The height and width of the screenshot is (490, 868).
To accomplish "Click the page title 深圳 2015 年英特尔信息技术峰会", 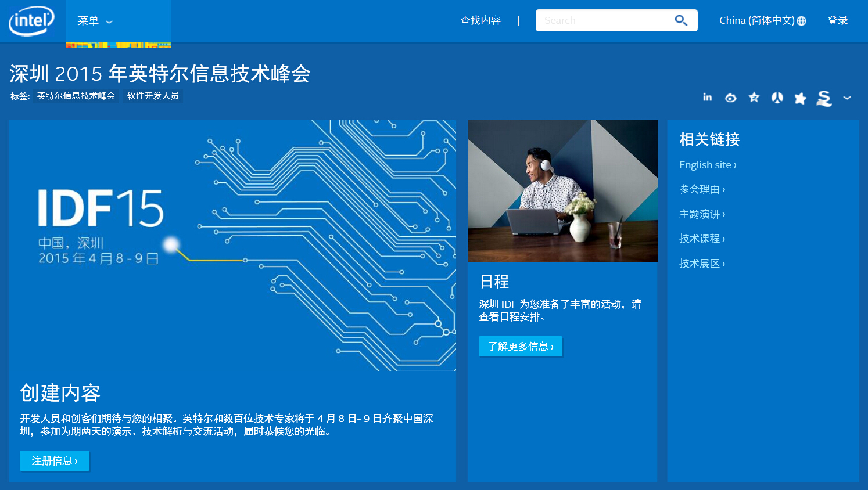I will pos(160,74).
